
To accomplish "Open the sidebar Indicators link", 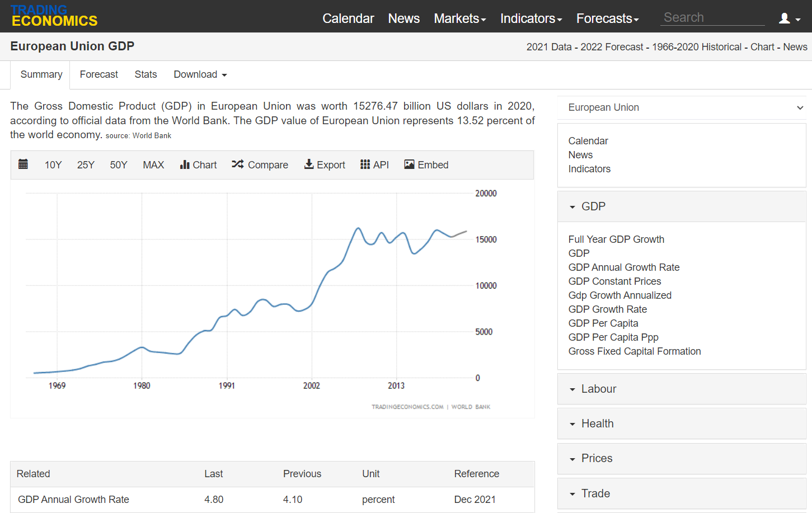I will coord(589,169).
